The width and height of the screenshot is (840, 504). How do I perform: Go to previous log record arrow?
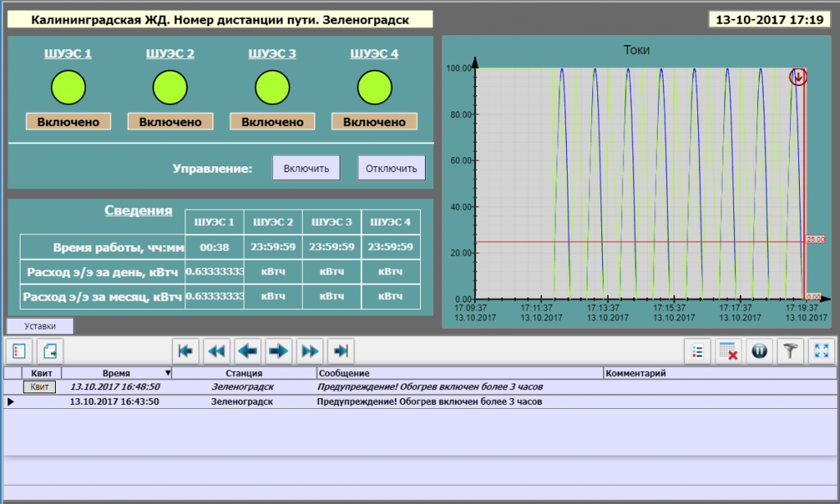(x=248, y=351)
